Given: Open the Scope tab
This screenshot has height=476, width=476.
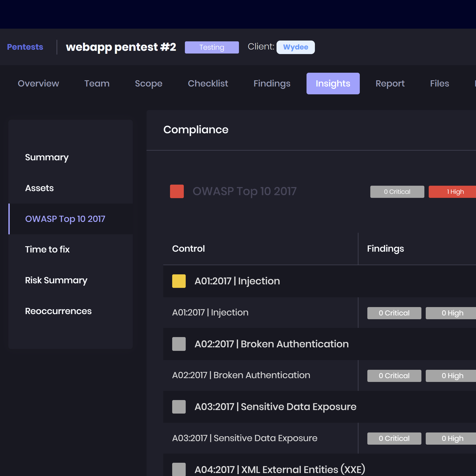Looking at the screenshot, I should pyautogui.click(x=149, y=84).
